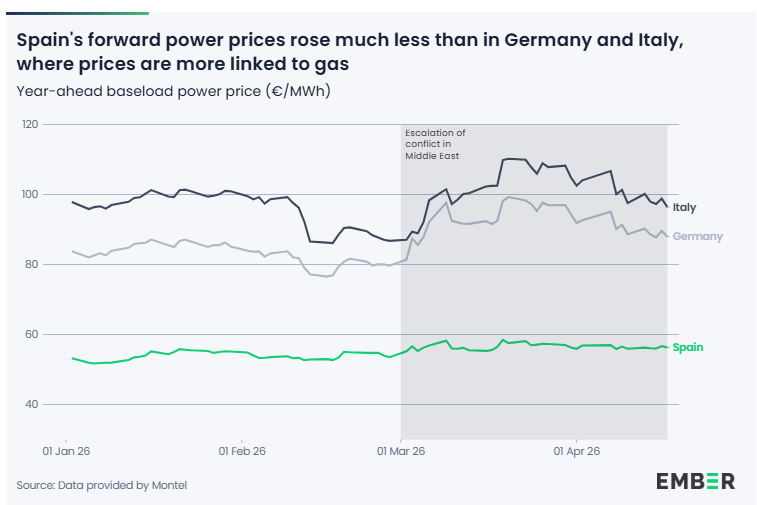Click the Year-ahead baseload power price subtitle
Screen dimensions: 757x505
click(x=173, y=91)
